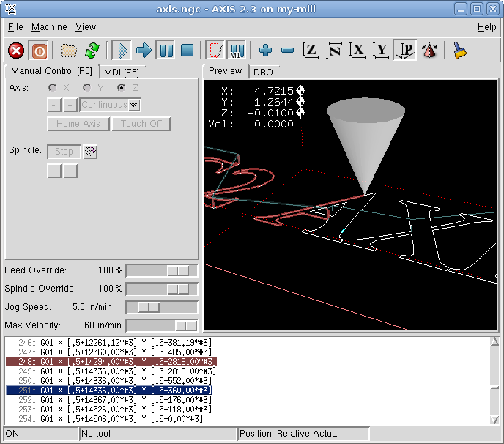Clear live plot with broom icon
The width and height of the screenshot is (504, 444).
pos(460,51)
